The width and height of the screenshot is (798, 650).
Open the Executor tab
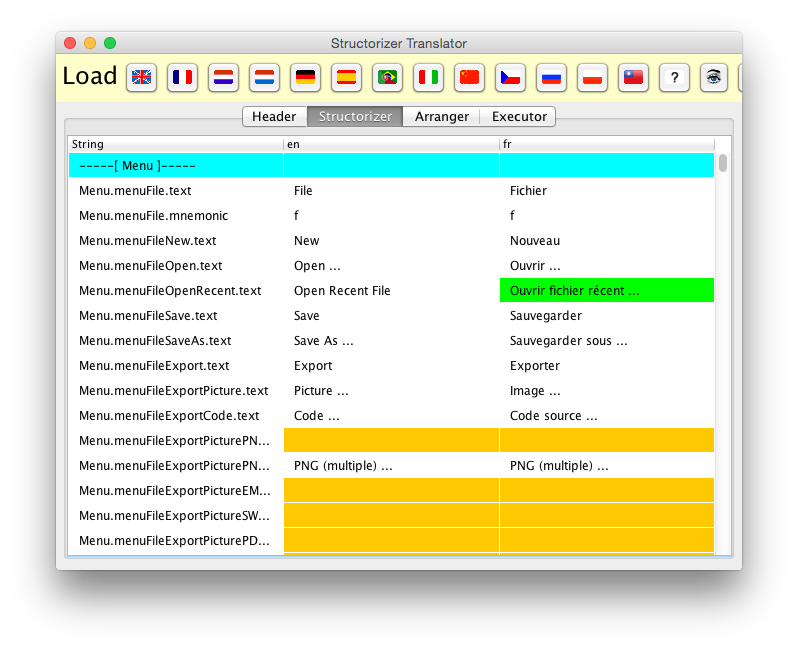coord(519,117)
